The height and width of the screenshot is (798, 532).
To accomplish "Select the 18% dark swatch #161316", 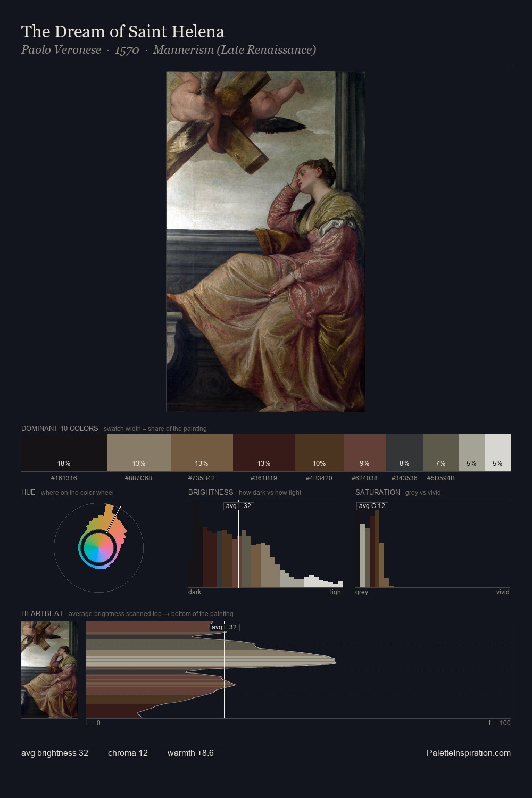I will pyautogui.click(x=64, y=453).
